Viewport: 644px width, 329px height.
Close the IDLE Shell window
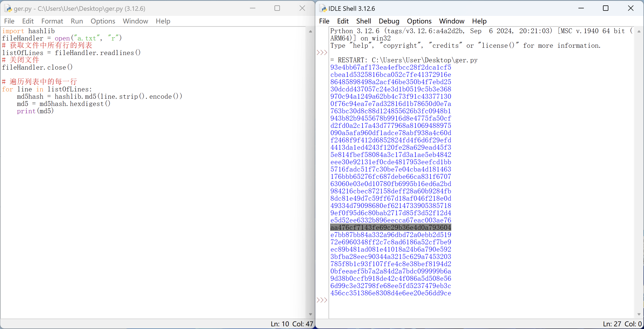coord(631,8)
